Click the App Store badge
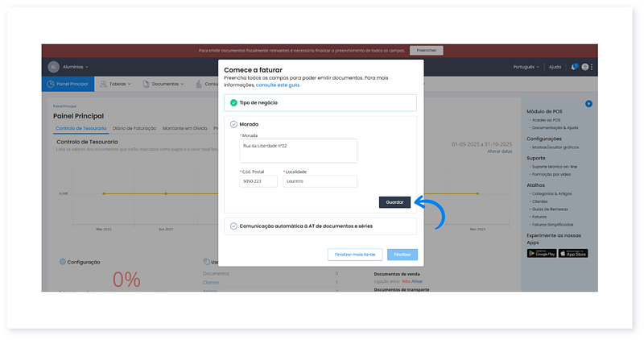The image size is (644, 340). [x=573, y=252]
